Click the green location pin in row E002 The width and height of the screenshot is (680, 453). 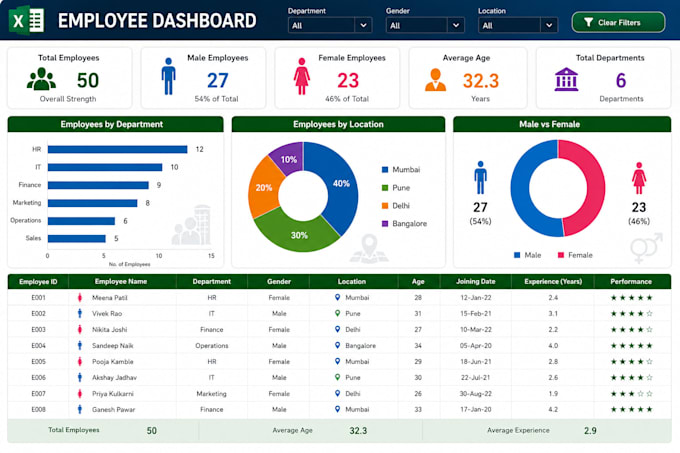click(x=337, y=313)
